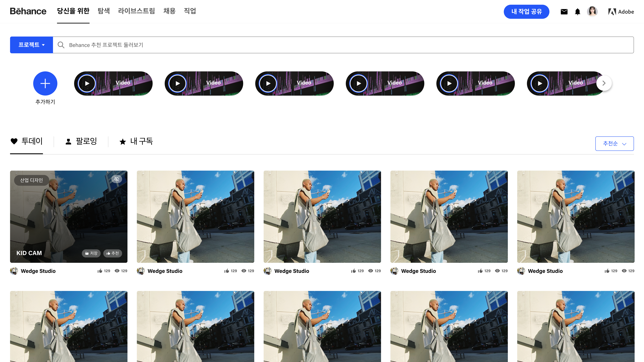Open the 탐색 menu item

coord(104,11)
